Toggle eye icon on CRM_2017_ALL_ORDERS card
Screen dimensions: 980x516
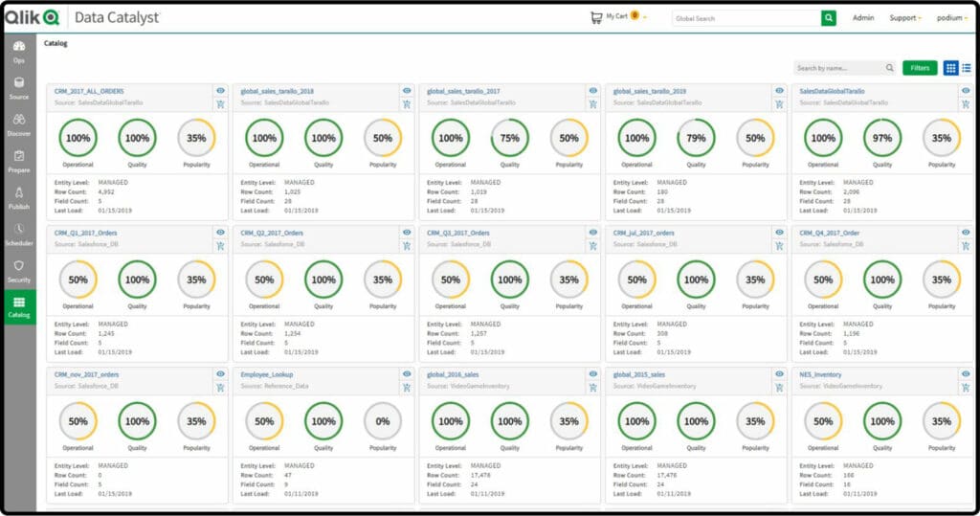(x=221, y=91)
